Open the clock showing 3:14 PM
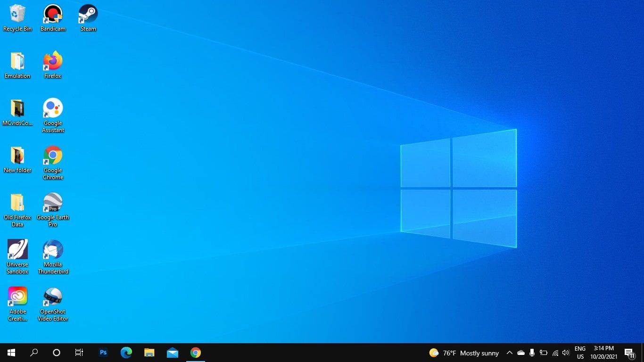Screen dimensions: 644x362 click(x=604, y=353)
